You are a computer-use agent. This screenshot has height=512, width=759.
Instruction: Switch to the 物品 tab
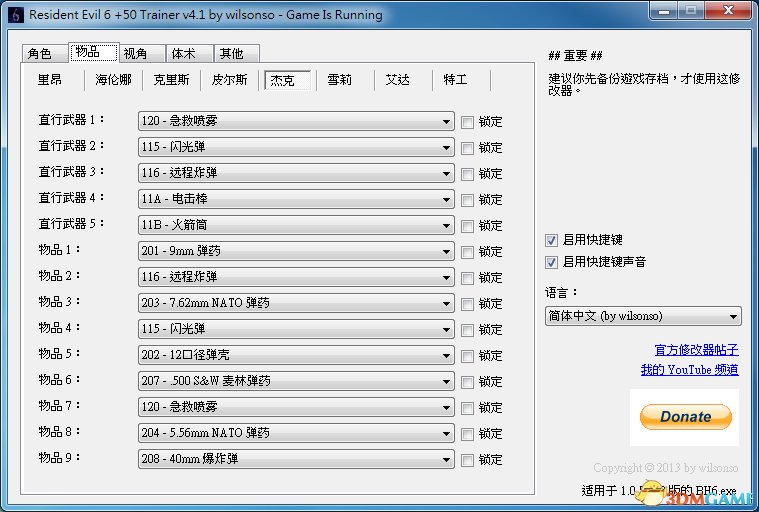click(x=93, y=52)
